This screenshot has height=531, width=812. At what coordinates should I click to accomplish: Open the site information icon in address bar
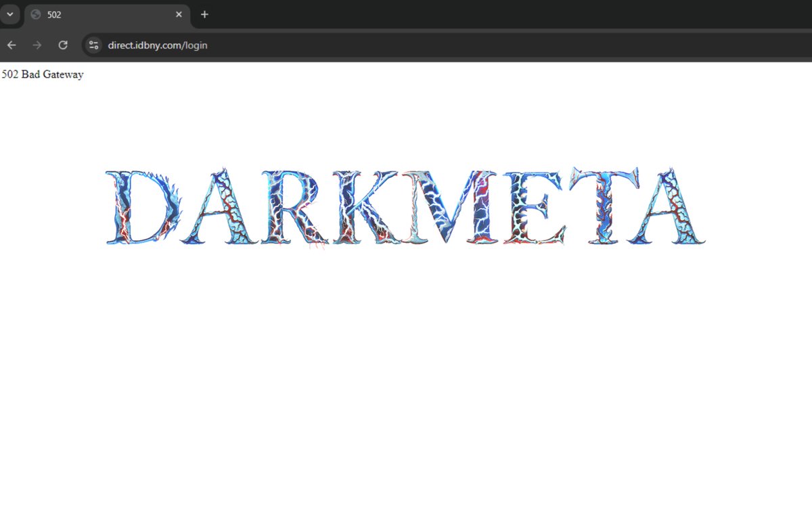click(x=94, y=45)
